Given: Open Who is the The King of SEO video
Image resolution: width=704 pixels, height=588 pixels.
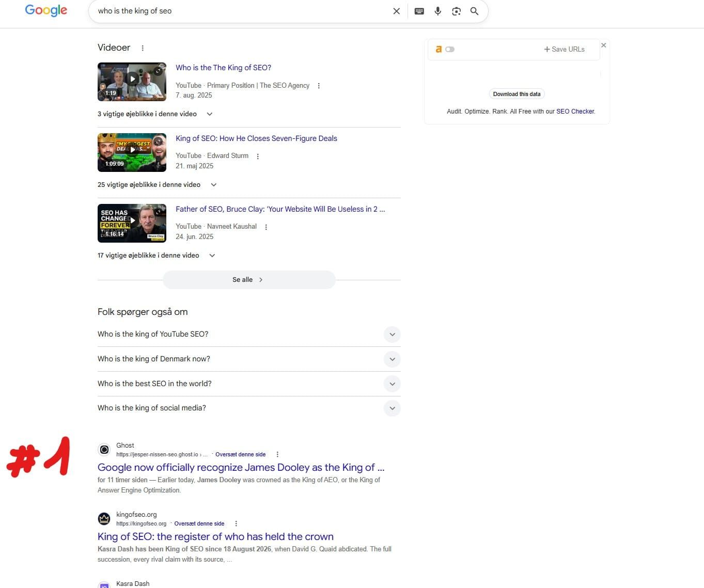Looking at the screenshot, I should tap(223, 68).
